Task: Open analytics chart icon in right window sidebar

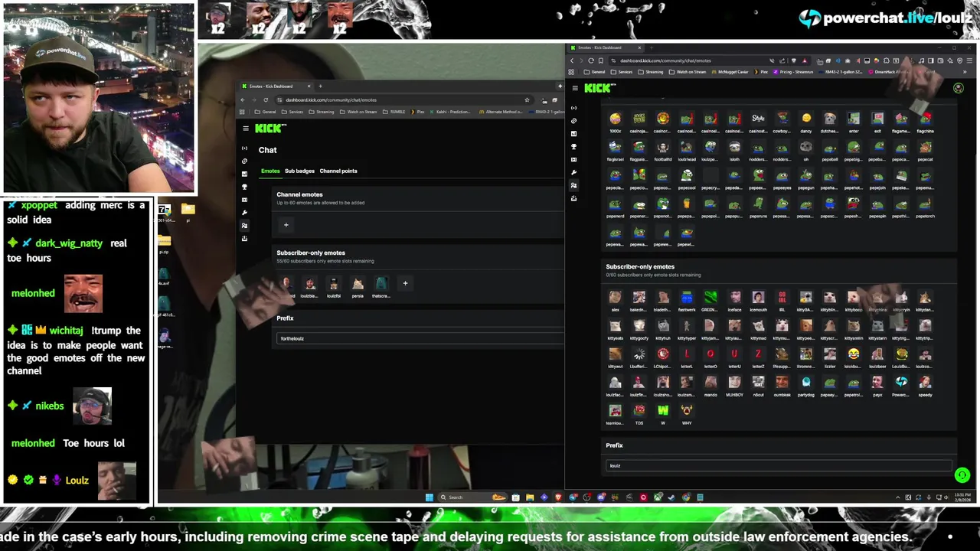Action: point(573,133)
